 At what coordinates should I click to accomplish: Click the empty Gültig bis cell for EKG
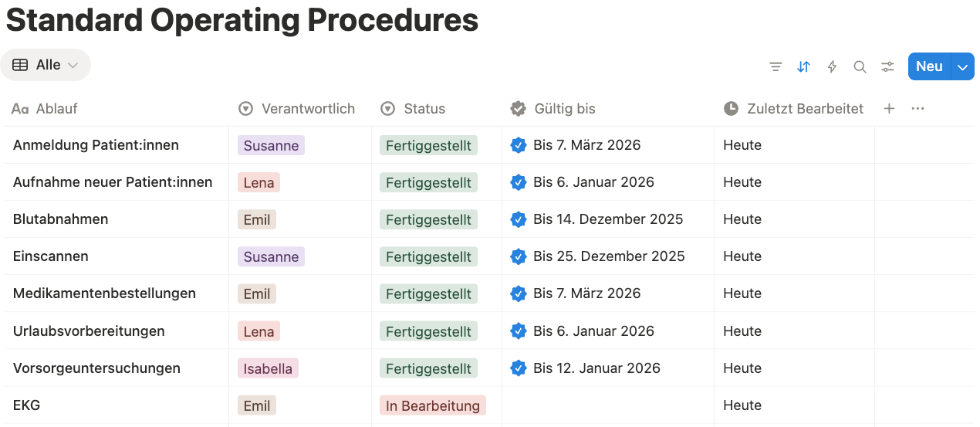pyautogui.click(x=607, y=405)
